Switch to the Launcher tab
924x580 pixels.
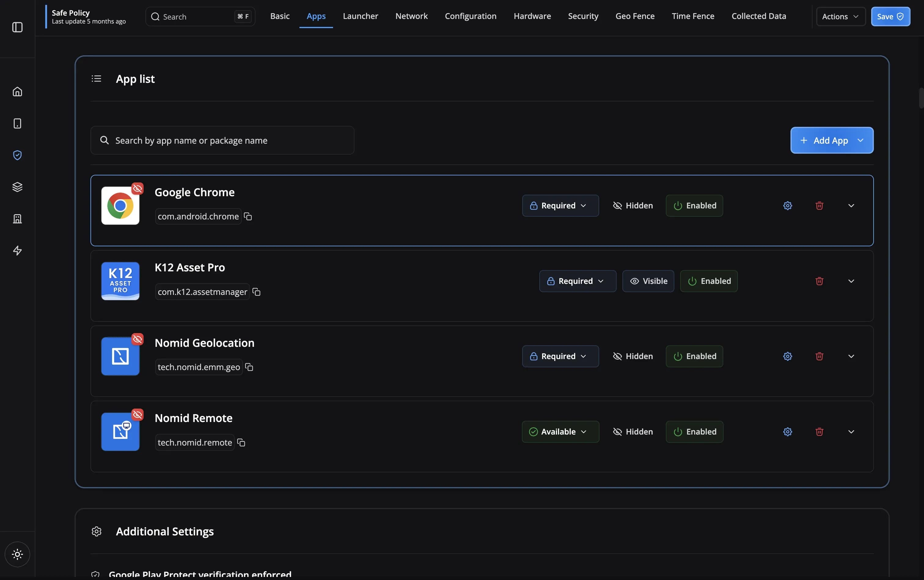[360, 16]
